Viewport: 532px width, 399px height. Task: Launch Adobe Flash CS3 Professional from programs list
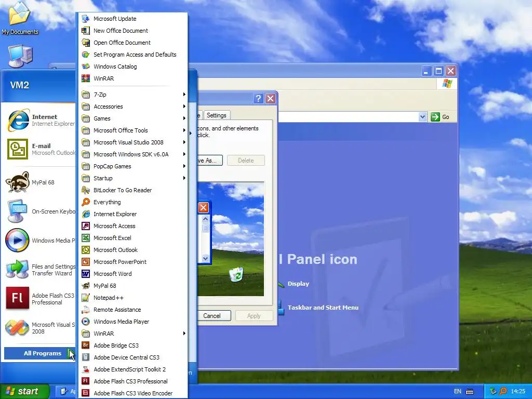tap(133, 381)
